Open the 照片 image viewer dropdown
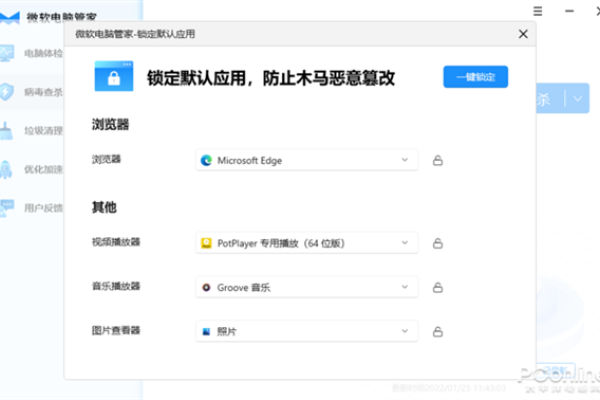 tap(307, 331)
